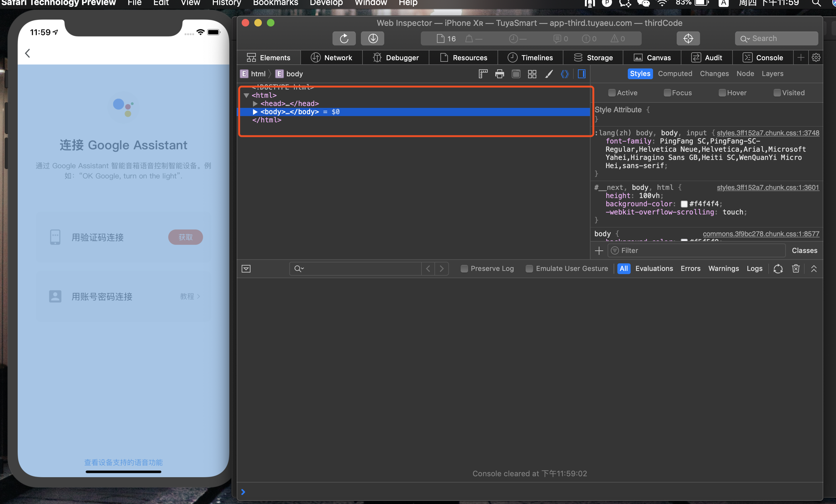This screenshot has height=504, width=836.
Task: Switch to the Debugger tab
Action: click(x=396, y=57)
